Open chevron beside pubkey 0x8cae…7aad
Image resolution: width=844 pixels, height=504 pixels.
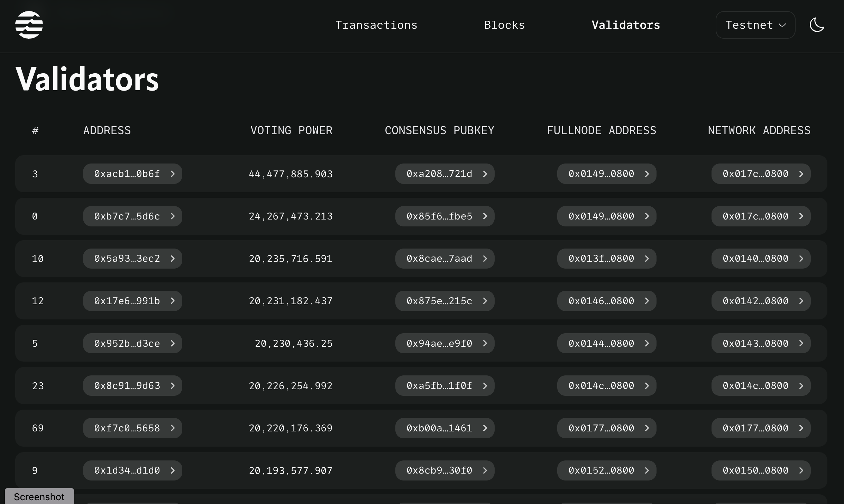click(x=486, y=259)
